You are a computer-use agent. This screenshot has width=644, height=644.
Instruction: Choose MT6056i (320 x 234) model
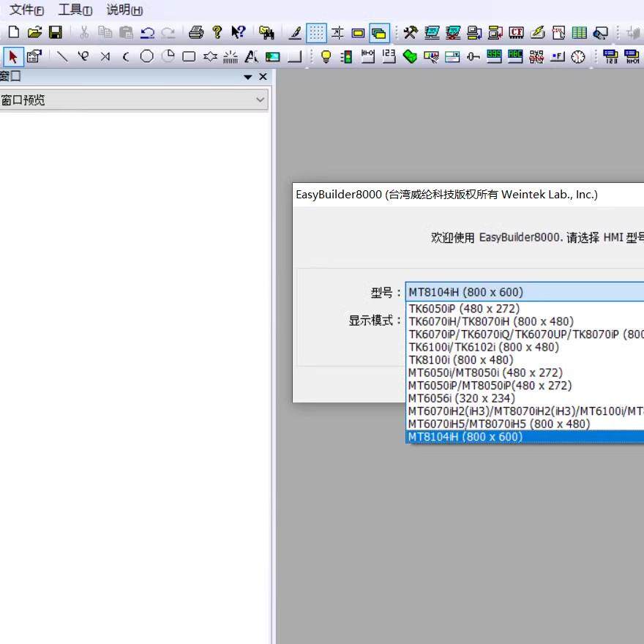coord(525,398)
